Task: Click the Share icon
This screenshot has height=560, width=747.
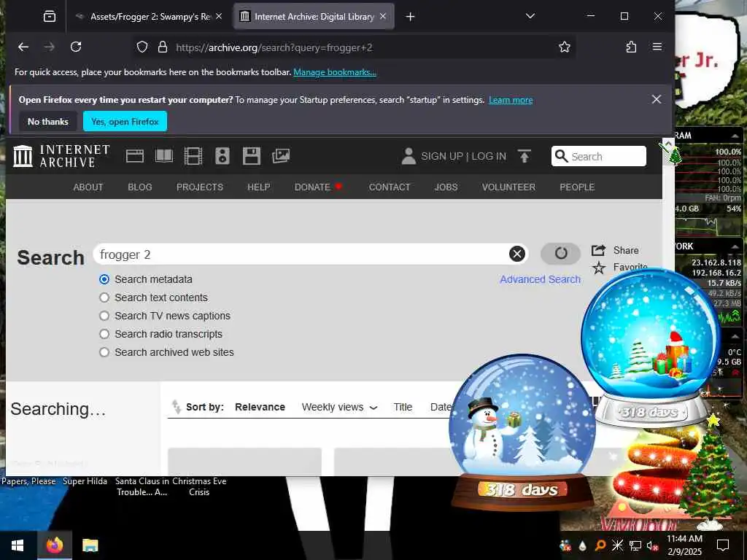Action: point(598,250)
